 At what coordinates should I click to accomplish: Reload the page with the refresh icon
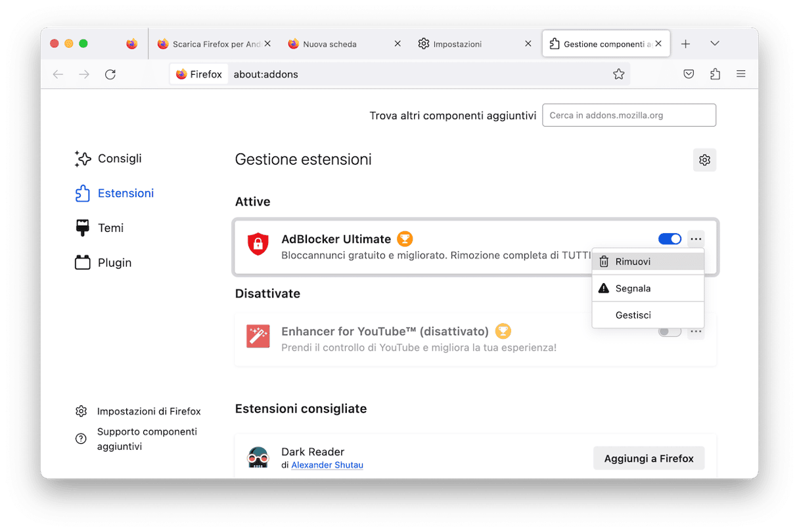click(x=110, y=74)
